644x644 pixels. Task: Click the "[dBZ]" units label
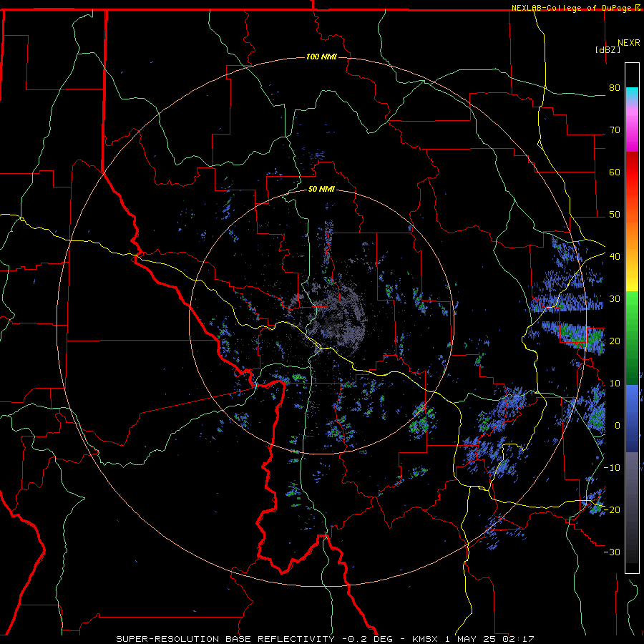608,49
